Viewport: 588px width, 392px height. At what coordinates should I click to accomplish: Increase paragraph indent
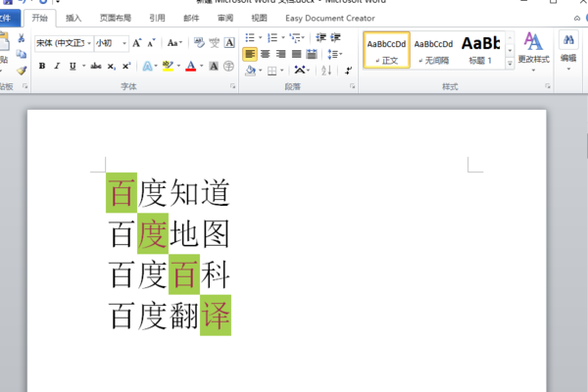pos(335,37)
